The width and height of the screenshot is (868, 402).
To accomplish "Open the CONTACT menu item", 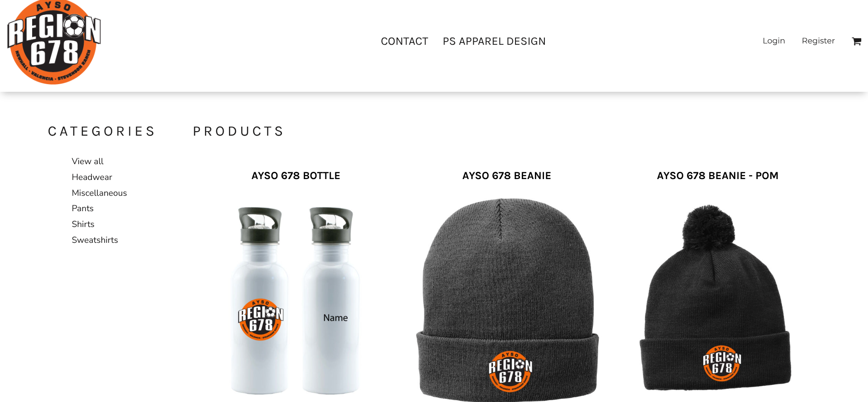I will point(404,41).
